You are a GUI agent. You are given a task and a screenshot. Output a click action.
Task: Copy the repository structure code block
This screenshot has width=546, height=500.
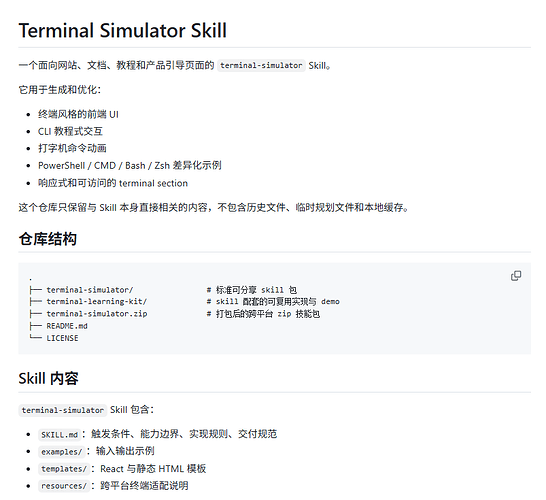pyautogui.click(x=516, y=276)
